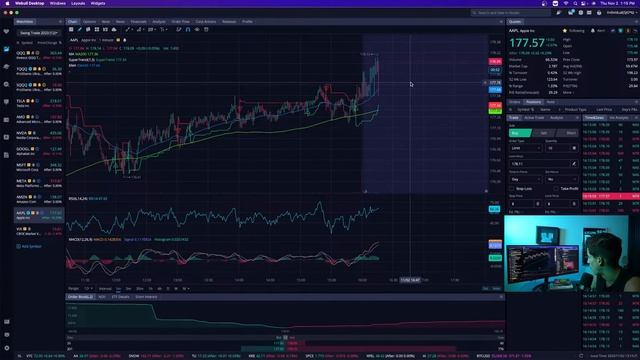The image size is (640, 360).
Task: Open the Watchlists panel header
Action: click(x=25, y=22)
